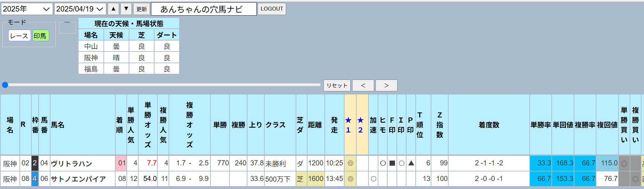Open the 2025年 year dropdown

[27, 9]
